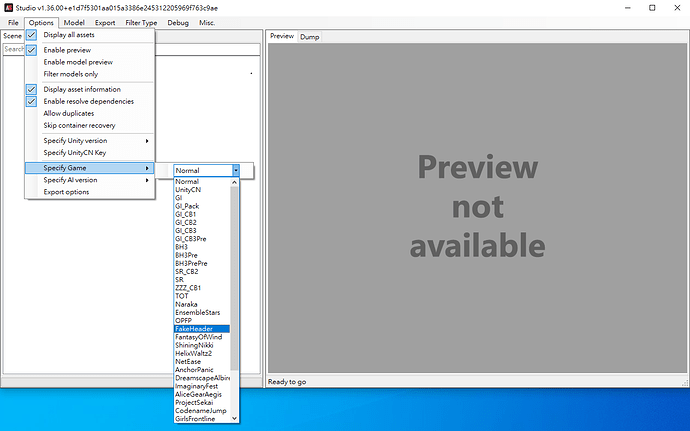Viewport: 690px width, 431px height.
Task: Enable Allow duplicates option
Action: (90, 113)
